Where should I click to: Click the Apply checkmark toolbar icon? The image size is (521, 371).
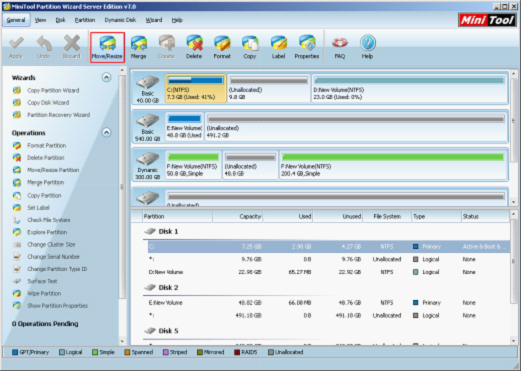(x=16, y=43)
